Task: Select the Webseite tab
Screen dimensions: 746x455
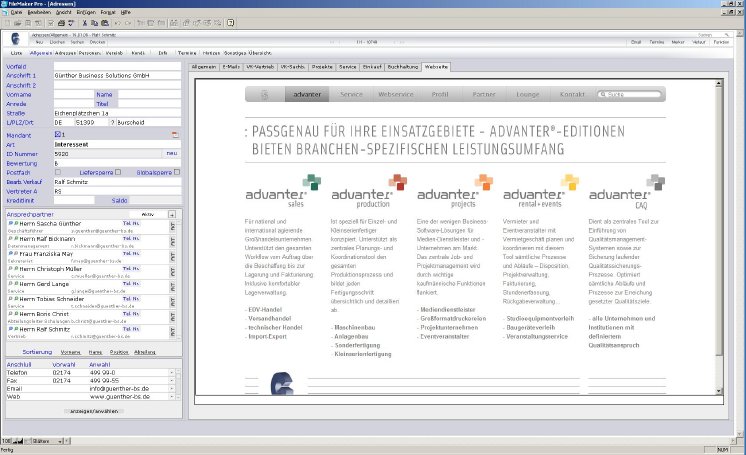Action: (436, 67)
